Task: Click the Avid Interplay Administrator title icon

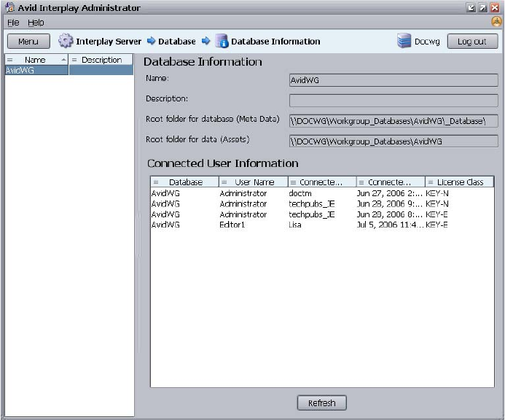Action: coord(10,7)
